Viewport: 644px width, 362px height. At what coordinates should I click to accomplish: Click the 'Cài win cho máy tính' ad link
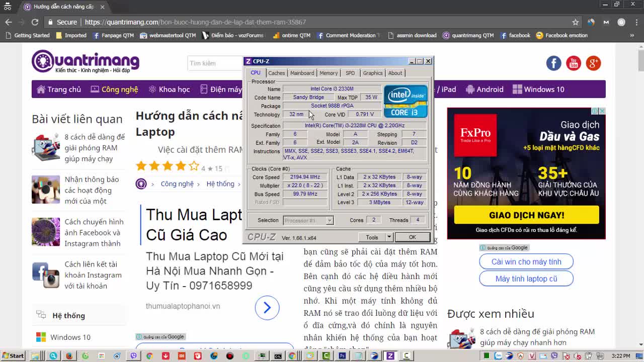[x=526, y=262]
